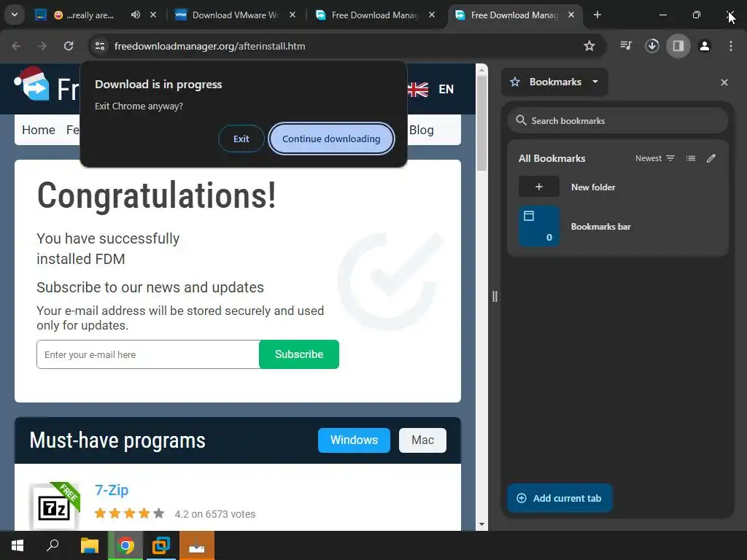Screen dimensions: 747x560
Task: Open the Bookmarks bar folder
Action: point(617,226)
